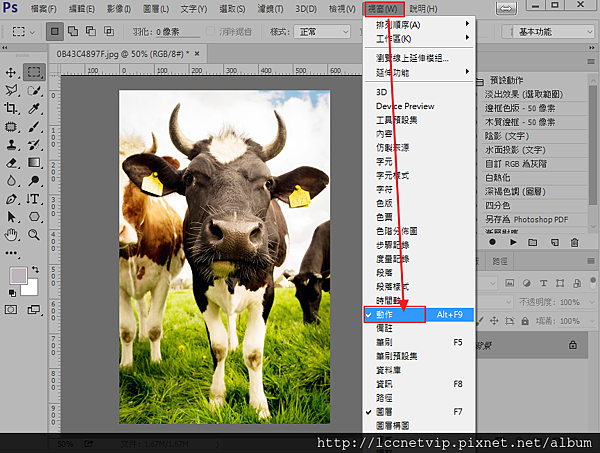
Task: Expand the 排列順序(A) submenu
Action: [419, 25]
